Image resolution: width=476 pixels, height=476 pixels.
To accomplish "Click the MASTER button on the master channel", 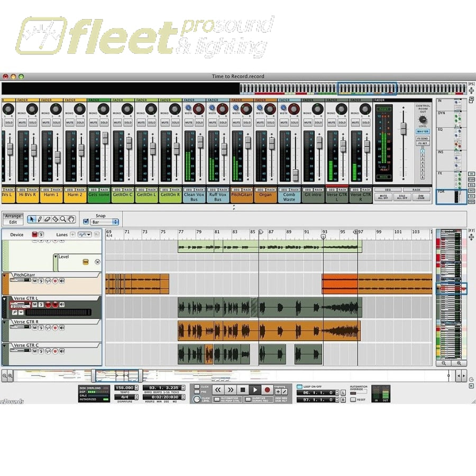I will 422,131.
